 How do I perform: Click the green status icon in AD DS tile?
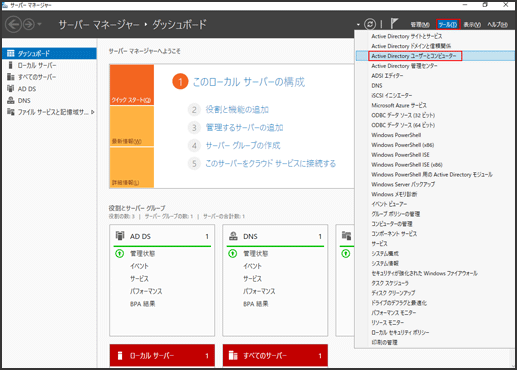tap(119, 254)
